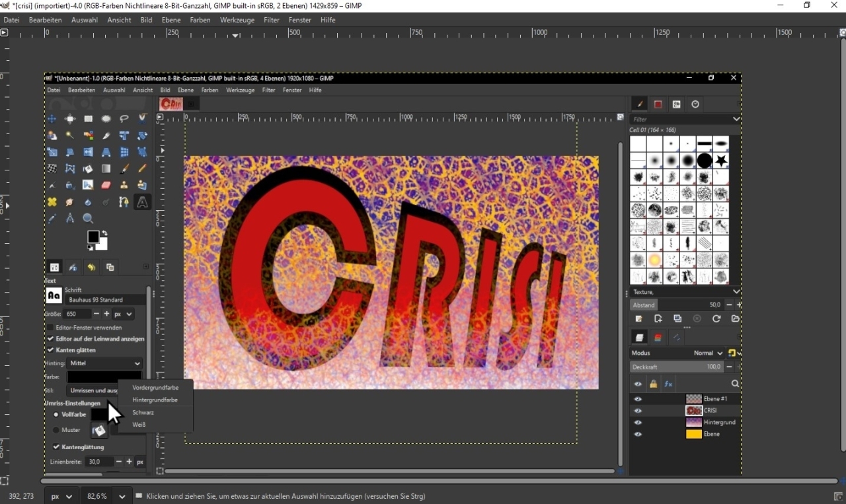Select the Zoom magnifier tool
The height and width of the screenshot is (504, 846).
(x=88, y=219)
